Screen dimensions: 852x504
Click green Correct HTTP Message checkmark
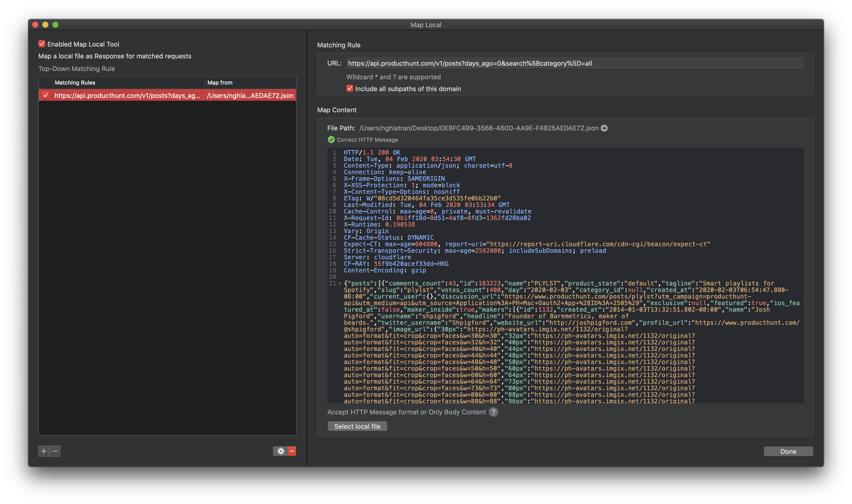331,139
